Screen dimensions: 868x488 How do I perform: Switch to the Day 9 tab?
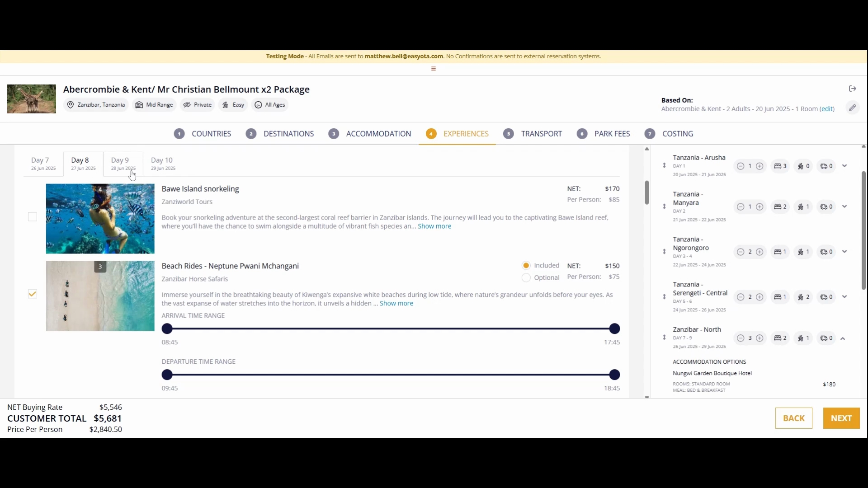point(123,164)
